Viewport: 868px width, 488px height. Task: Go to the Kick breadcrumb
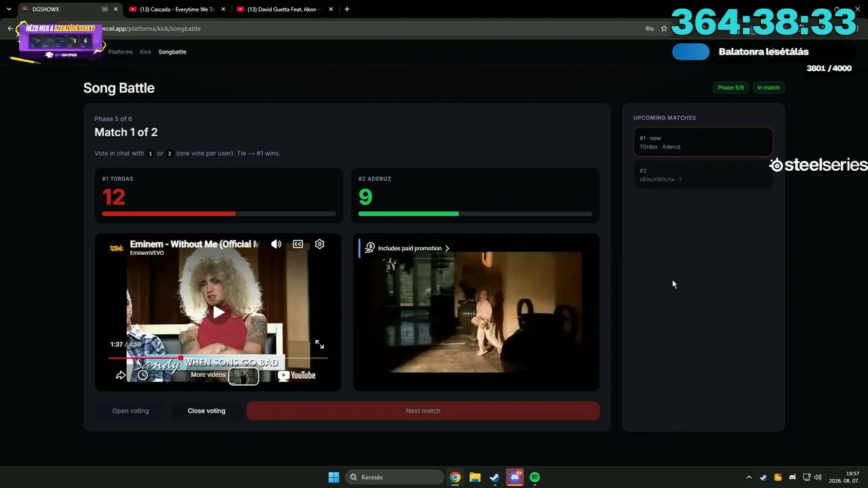[x=146, y=52]
